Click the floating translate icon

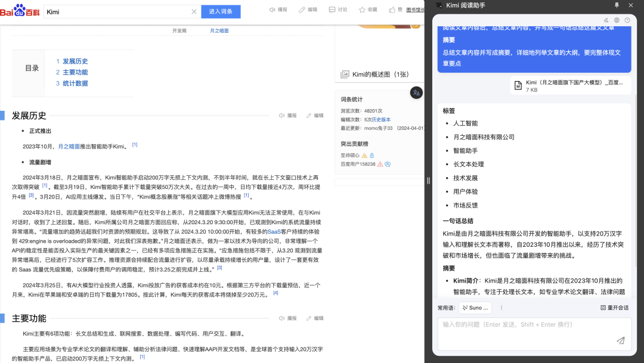[416, 92]
